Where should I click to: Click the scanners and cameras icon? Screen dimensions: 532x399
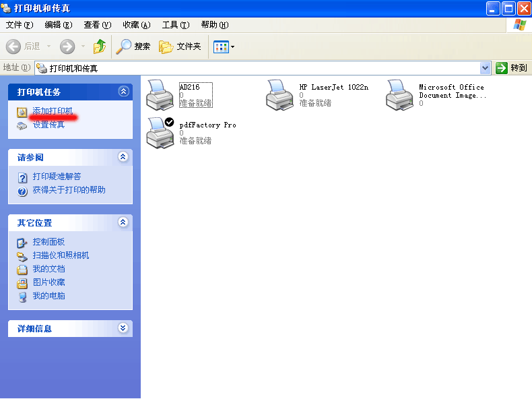point(22,256)
